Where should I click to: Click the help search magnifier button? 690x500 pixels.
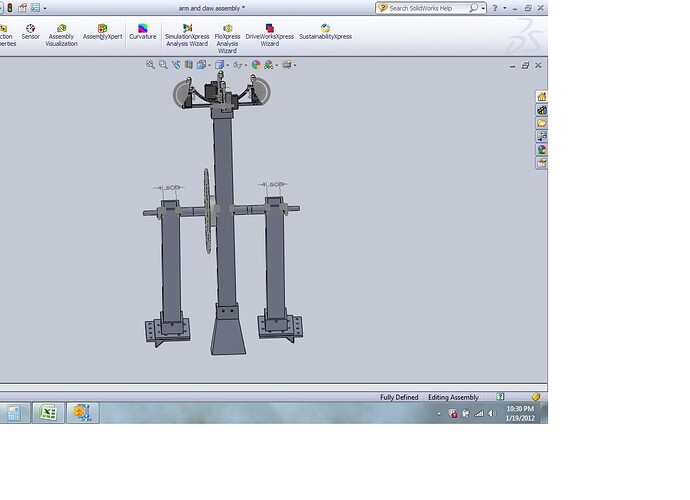point(473,8)
